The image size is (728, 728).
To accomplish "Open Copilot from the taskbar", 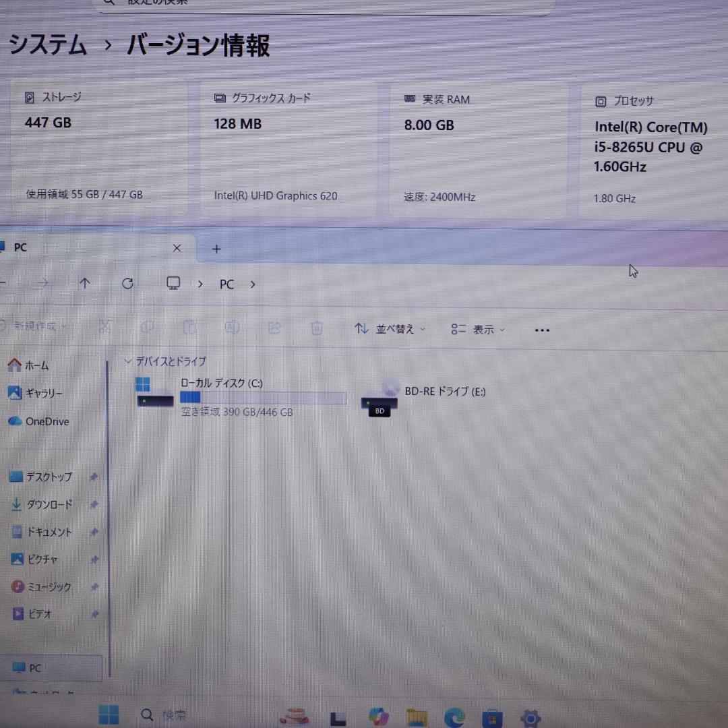I will click(378, 717).
